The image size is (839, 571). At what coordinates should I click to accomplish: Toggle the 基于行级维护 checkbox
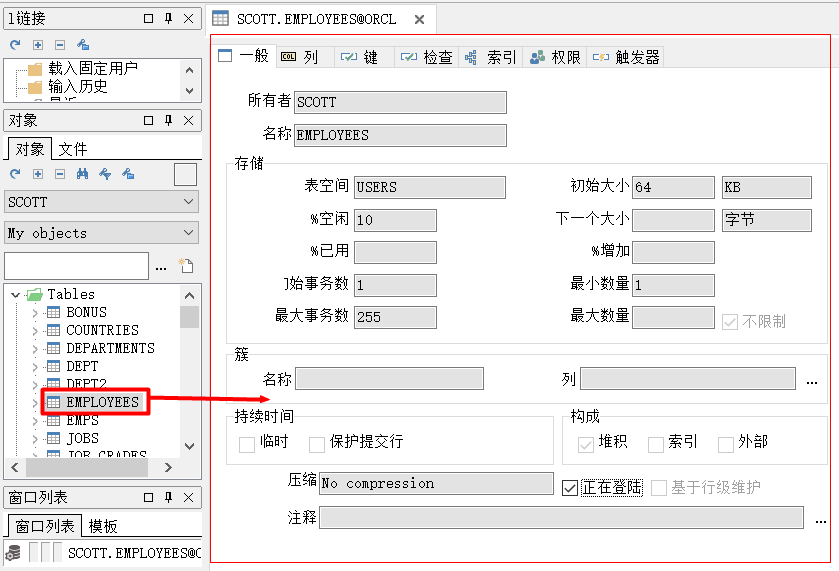pos(659,488)
